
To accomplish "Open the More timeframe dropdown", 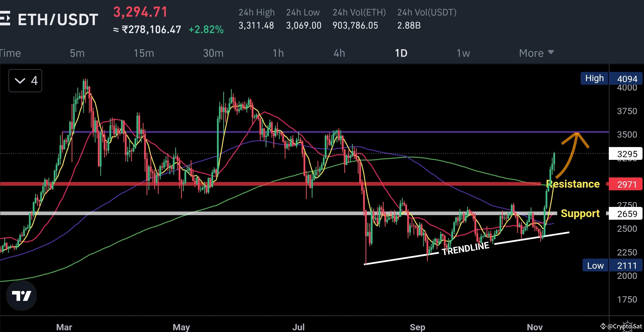I will 536,53.
